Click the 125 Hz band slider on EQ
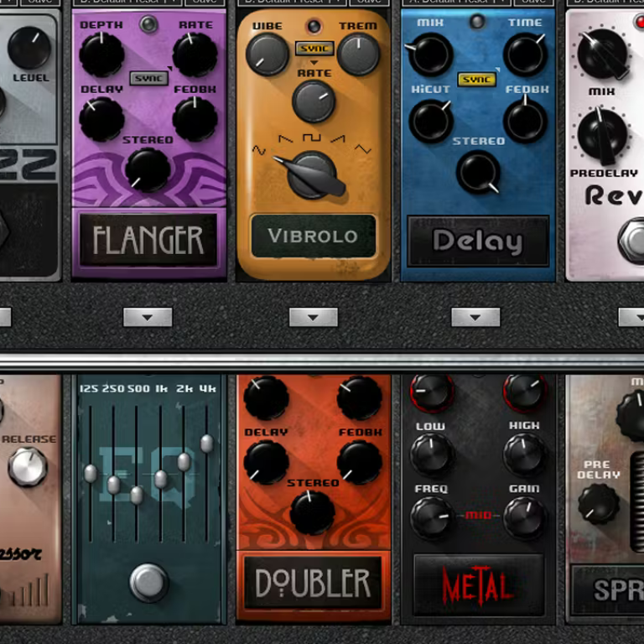 (91, 474)
